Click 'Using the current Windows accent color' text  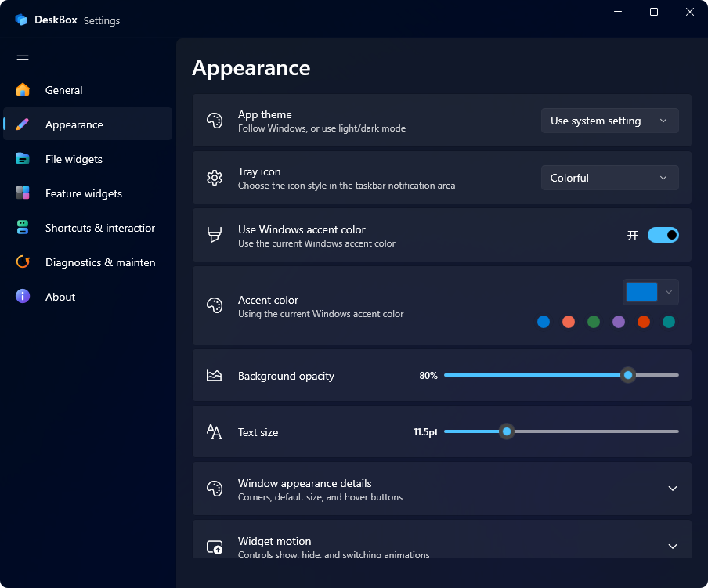(x=320, y=314)
